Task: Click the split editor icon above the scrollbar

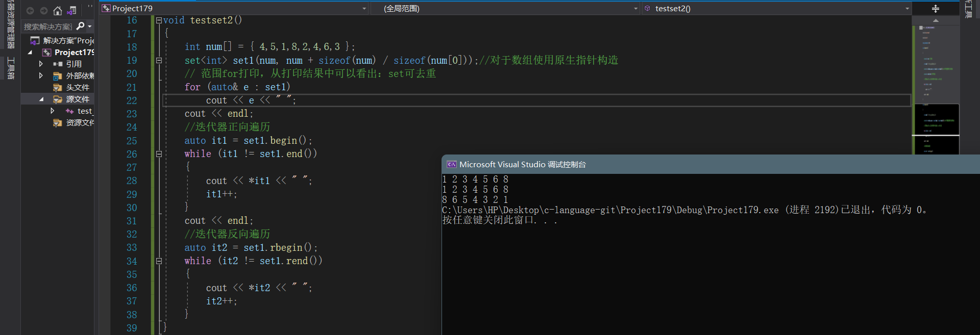Action: point(936,8)
